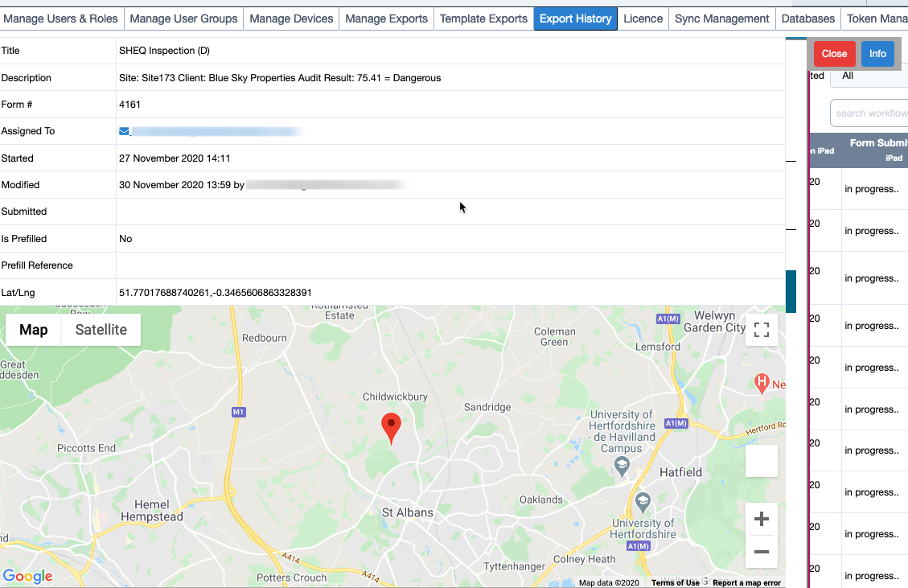
Task: Click the Redbourn label on map
Action: tap(264, 338)
